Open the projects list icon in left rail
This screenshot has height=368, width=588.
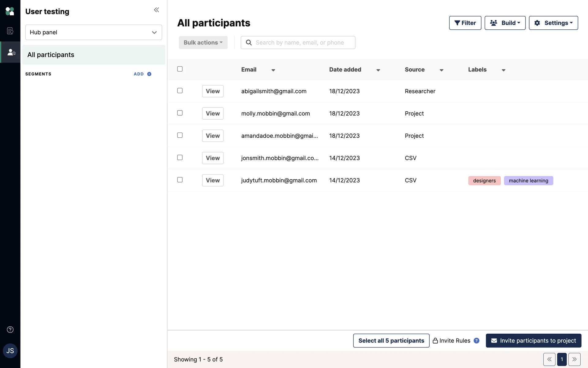click(x=10, y=31)
